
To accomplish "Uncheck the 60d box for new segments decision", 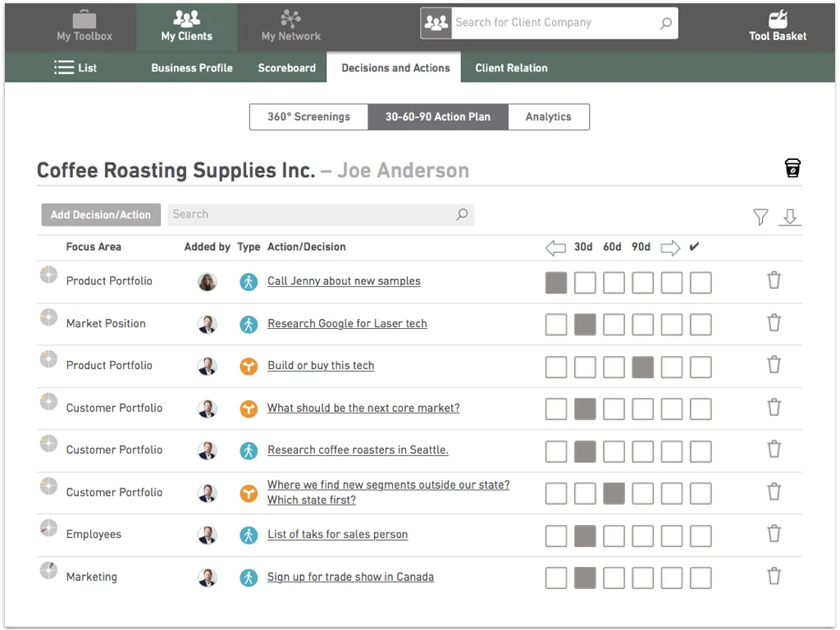I will coord(614,493).
